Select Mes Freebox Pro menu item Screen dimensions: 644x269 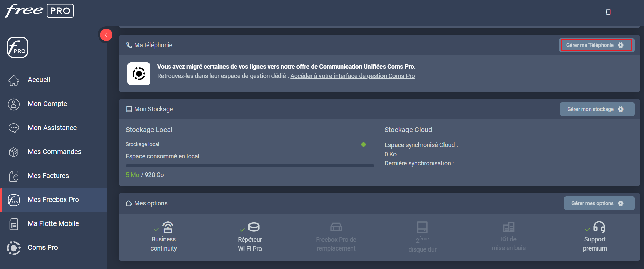[53, 200]
